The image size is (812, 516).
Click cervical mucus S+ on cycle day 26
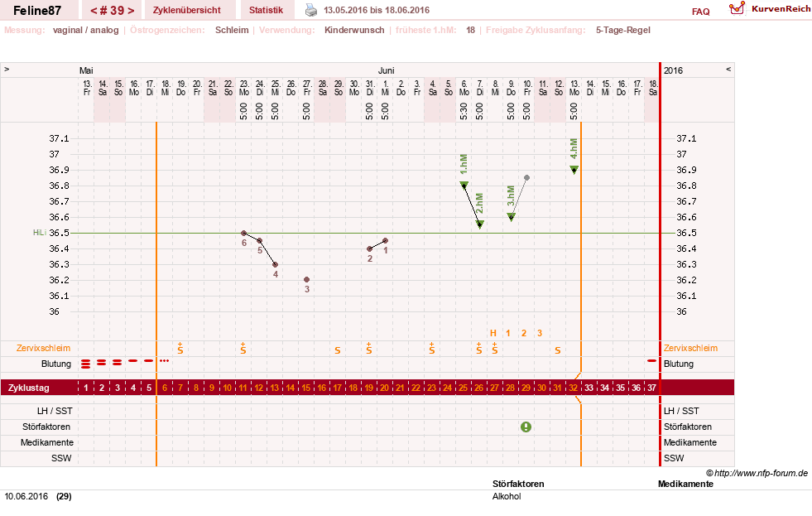tap(479, 348)
